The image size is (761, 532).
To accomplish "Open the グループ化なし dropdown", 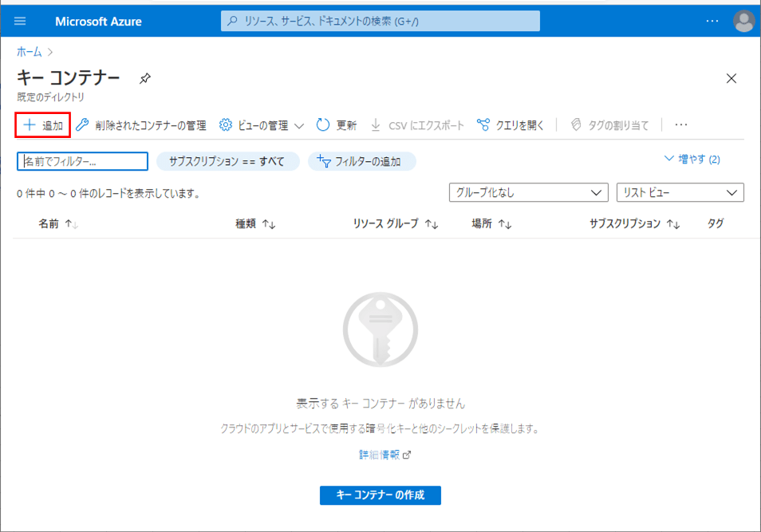I will click(x=529, y=193).
